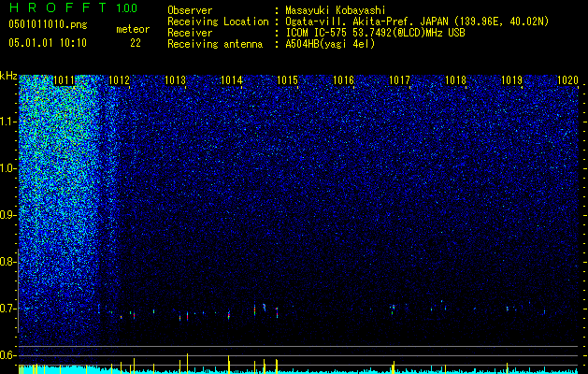The height and width of the screenshot is (374, 588).
Task: Click the 1017 time marker
Action: click(x=400, y=79)
